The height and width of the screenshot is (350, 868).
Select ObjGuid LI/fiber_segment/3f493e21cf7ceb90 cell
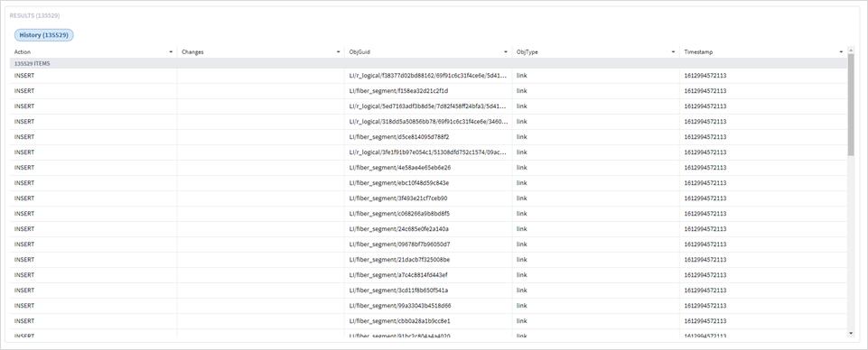(428, 198)
